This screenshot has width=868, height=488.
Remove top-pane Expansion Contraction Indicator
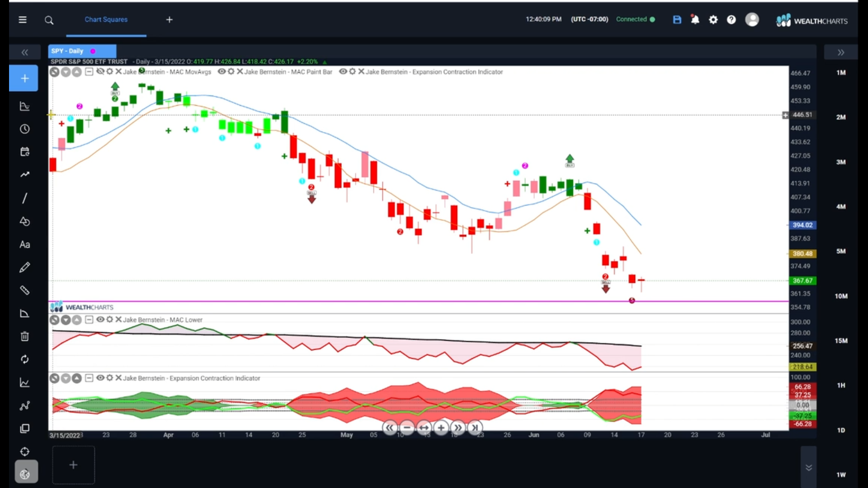[x=361, y=72]
